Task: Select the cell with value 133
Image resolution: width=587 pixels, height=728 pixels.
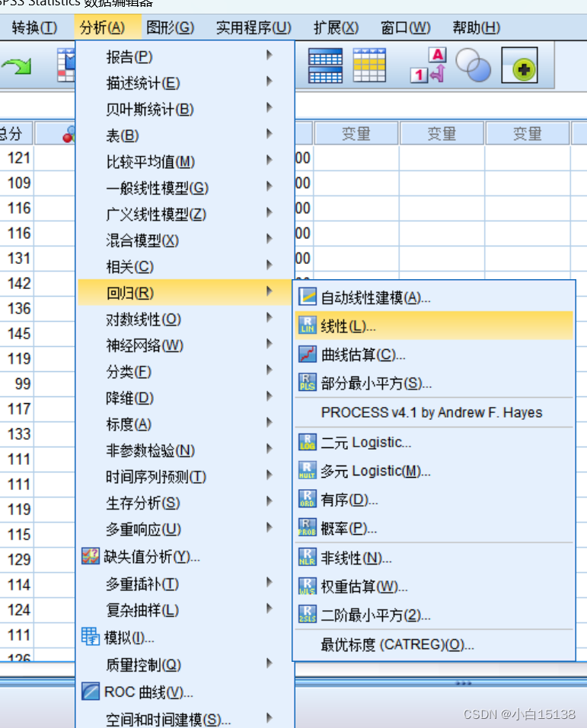Action: click(x=18, y=434)
